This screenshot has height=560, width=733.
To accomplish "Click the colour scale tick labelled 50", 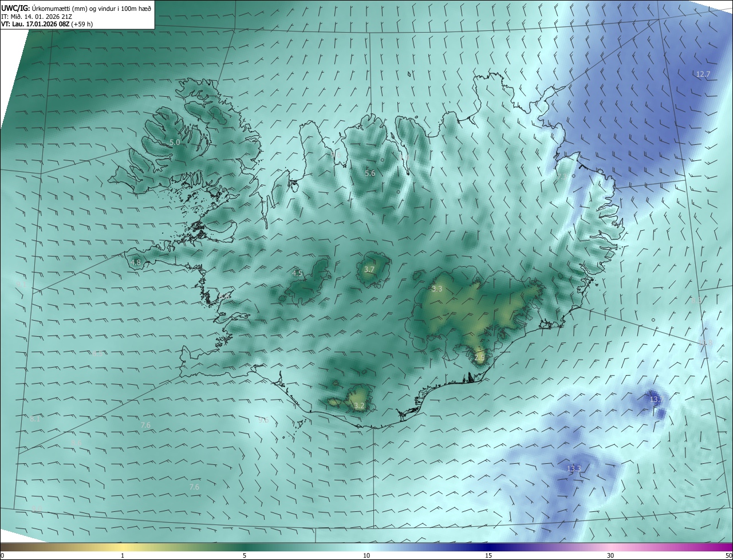I will tap(728, 555).
